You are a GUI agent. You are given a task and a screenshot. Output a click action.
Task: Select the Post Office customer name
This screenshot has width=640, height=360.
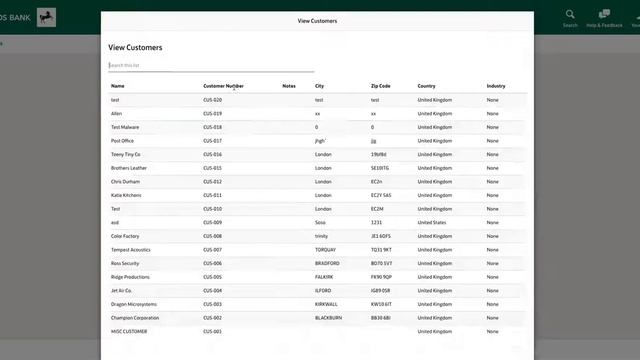(x=122, y=141)
